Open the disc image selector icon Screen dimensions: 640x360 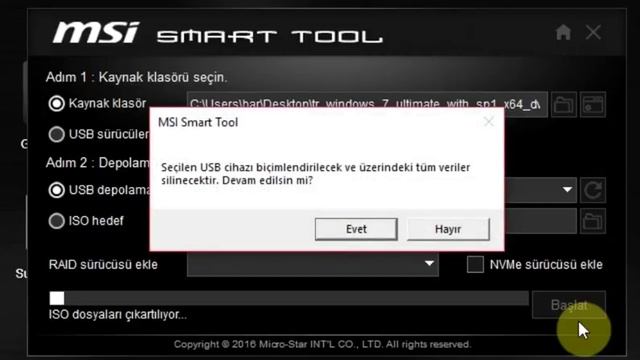tap(593, 105)
